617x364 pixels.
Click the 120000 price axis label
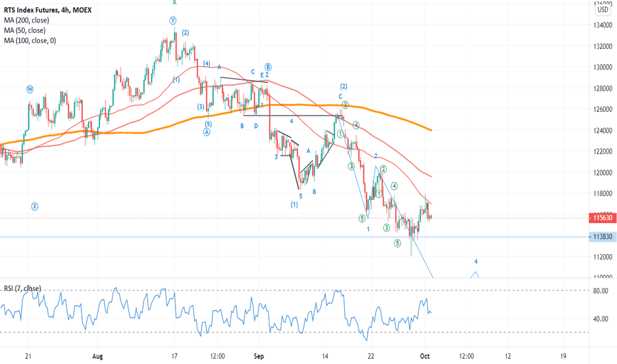coord(602,173)
